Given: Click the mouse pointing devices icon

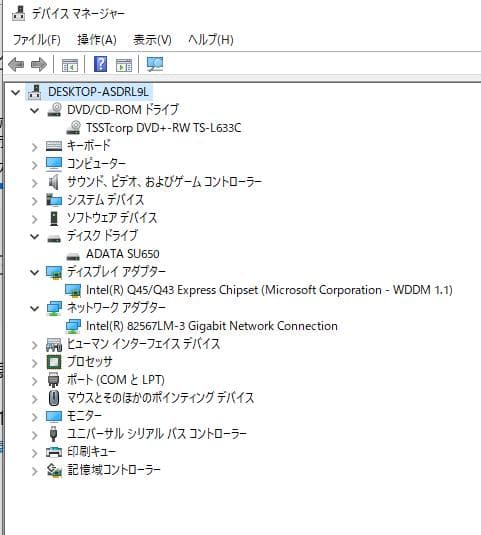Looking at the screenshot, I should [x=54, y=398].
